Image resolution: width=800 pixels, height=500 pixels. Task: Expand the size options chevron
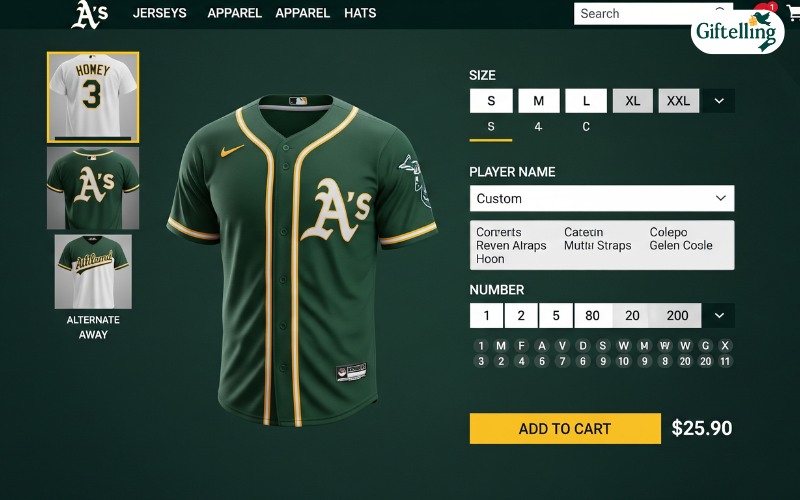(719, 101)
